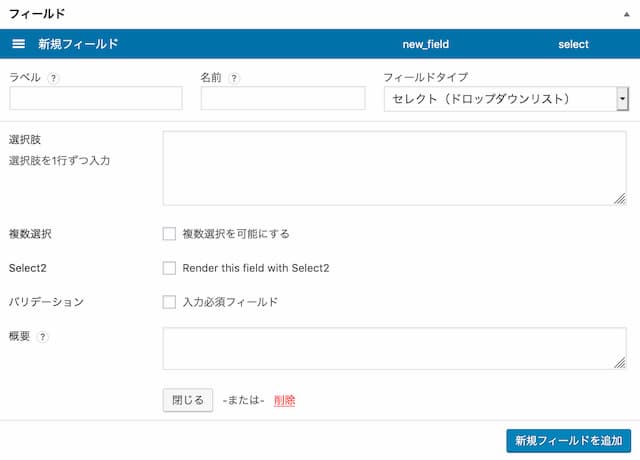Click the 閉じる button
Viewport: 640px width, 460px height.
tap(188, 400)
